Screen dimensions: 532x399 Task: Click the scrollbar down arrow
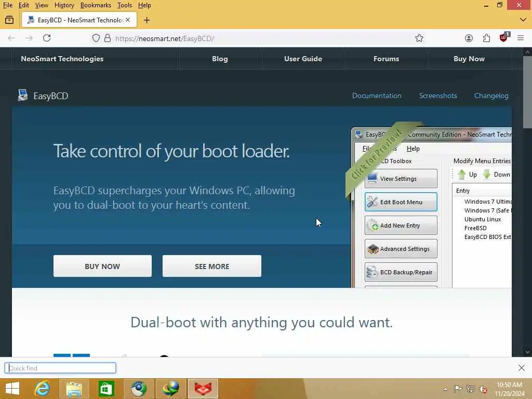(527, 352)
